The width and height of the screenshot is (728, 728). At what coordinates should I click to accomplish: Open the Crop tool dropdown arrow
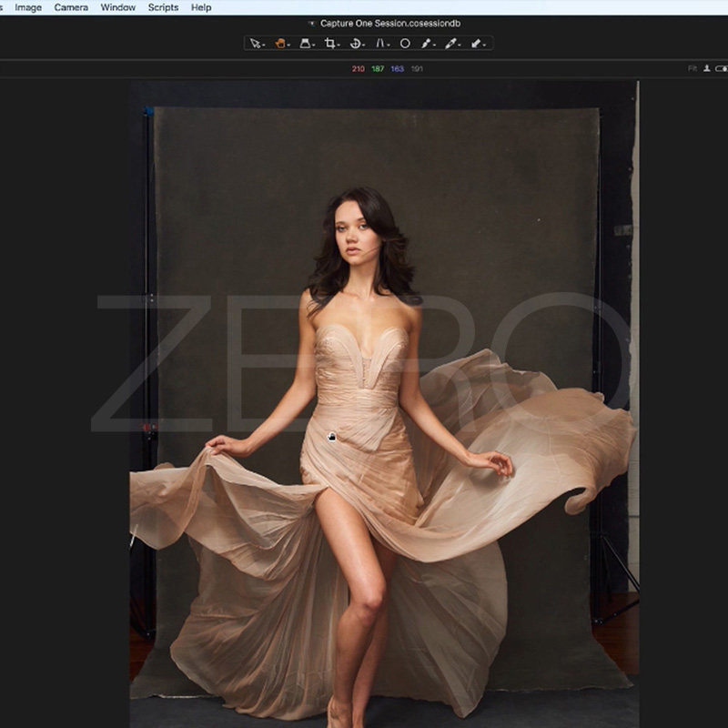340,45
